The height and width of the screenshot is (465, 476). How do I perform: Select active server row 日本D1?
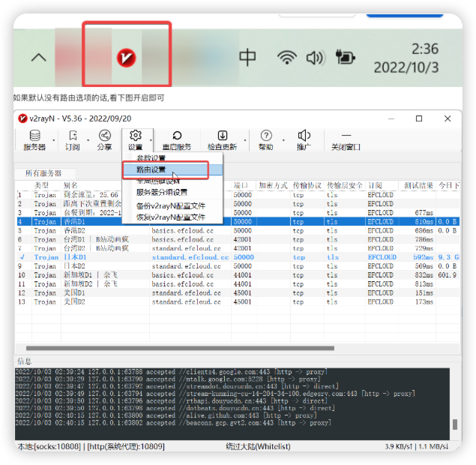pos(238,257)
